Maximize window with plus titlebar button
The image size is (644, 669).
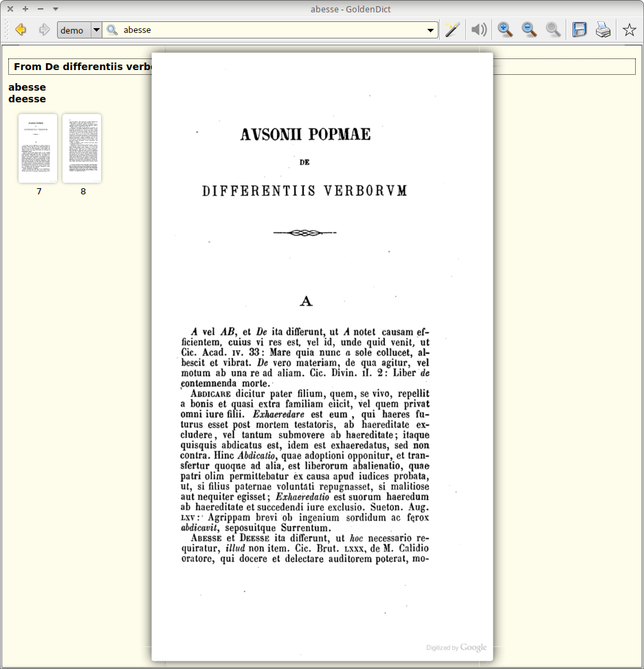tap(25, 9)
